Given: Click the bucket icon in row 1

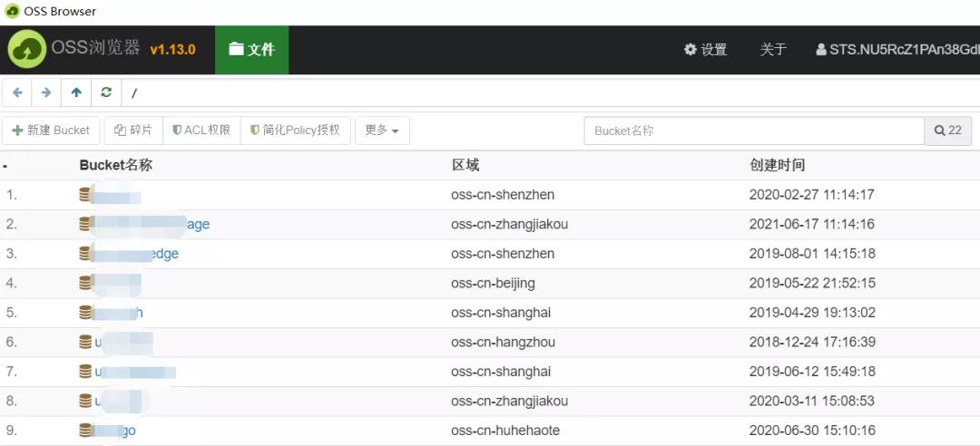Looking at the screenshot, I should 85,194.
